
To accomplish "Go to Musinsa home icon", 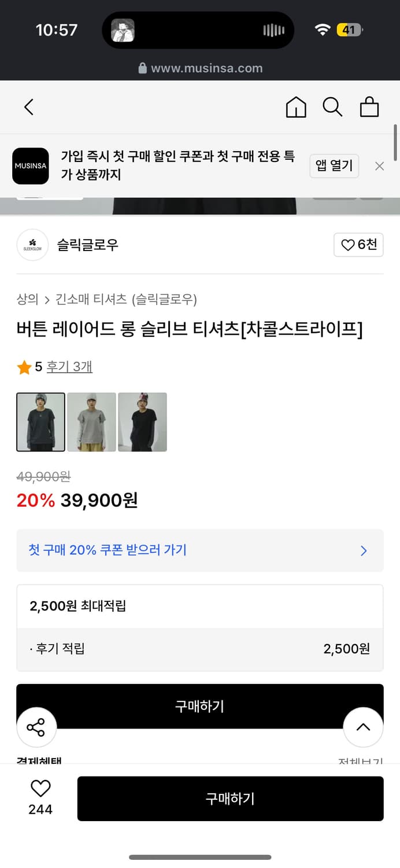I will tap(296, 107).
